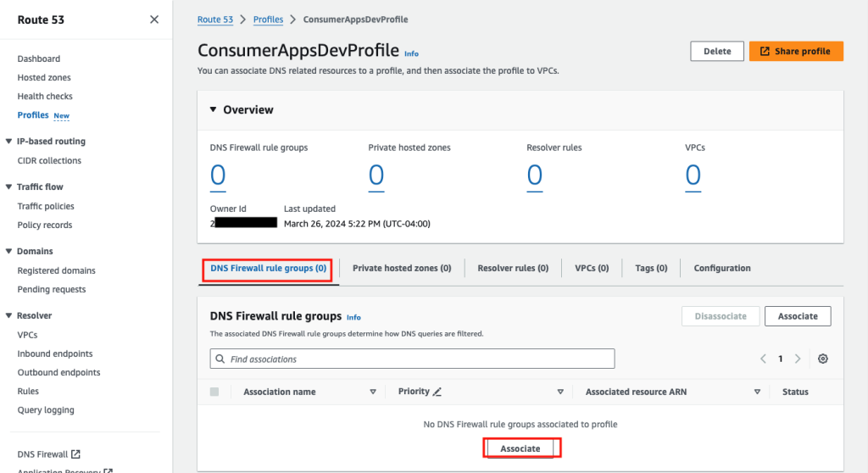Screen dimensions: 868x473
Task: Click the Share profile button
Action: [796, 51]
